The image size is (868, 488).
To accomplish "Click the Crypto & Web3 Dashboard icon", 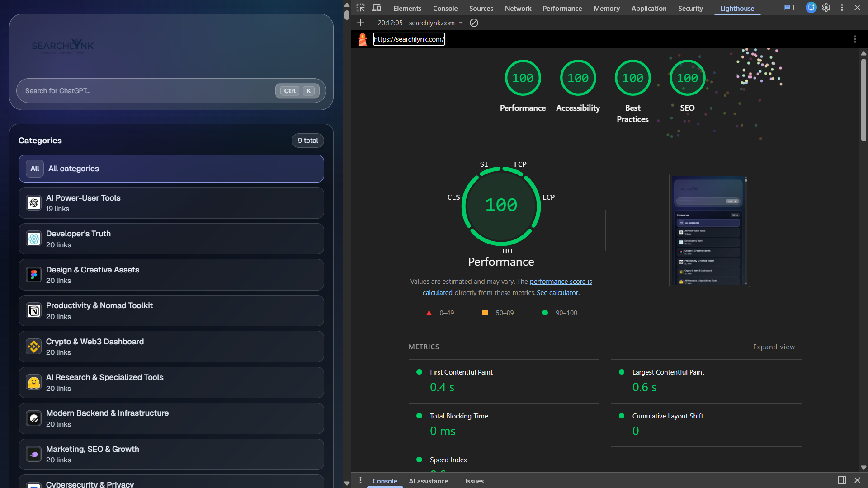I will (x=34, y=347).
